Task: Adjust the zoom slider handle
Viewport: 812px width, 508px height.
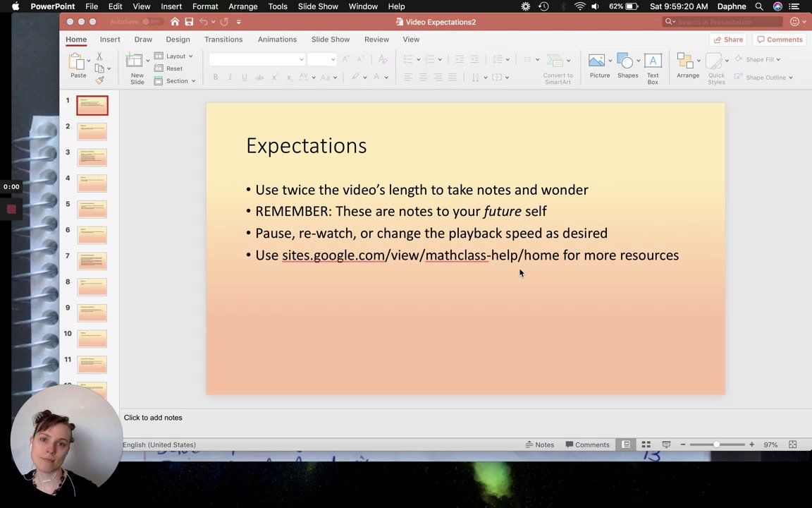Action: (716, 445)
